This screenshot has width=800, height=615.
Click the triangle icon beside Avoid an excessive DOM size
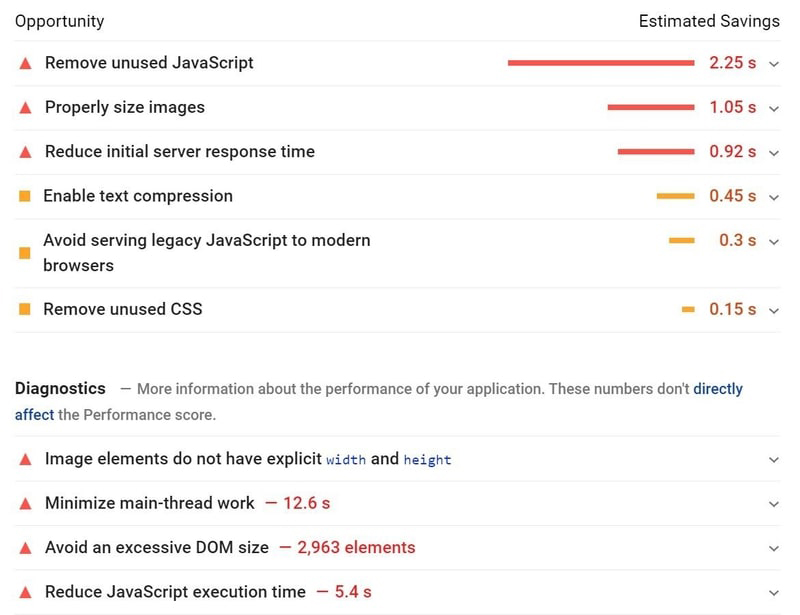[x=24, y=547]
